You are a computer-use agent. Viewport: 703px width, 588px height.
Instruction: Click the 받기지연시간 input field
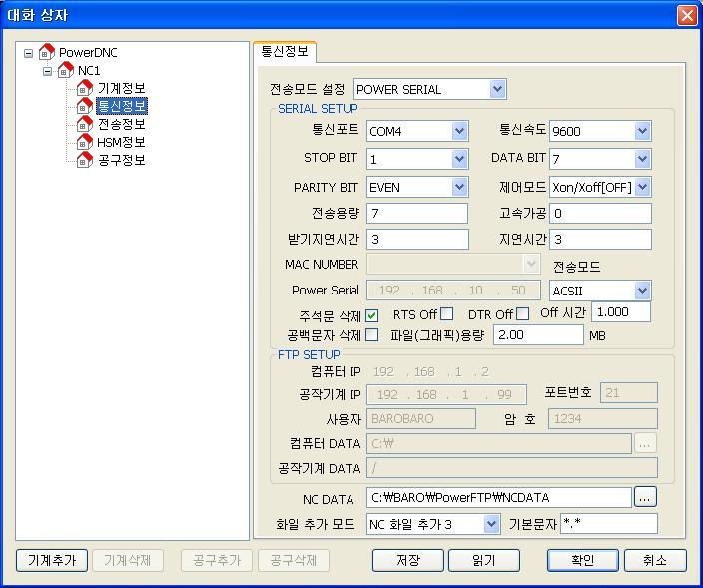coord(417,239)
